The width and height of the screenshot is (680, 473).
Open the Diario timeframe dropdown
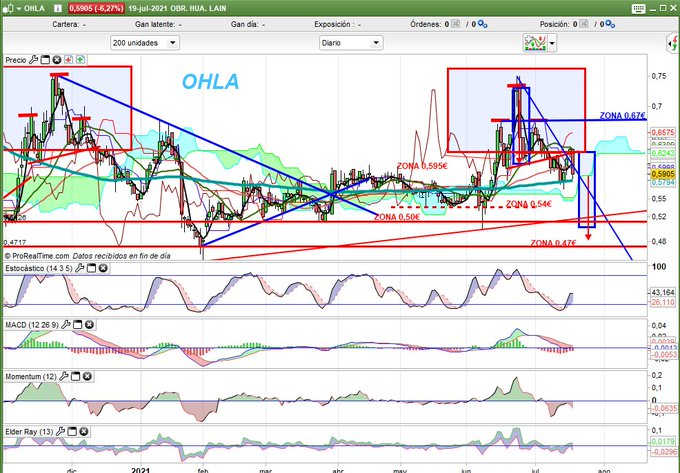(351, 43)
